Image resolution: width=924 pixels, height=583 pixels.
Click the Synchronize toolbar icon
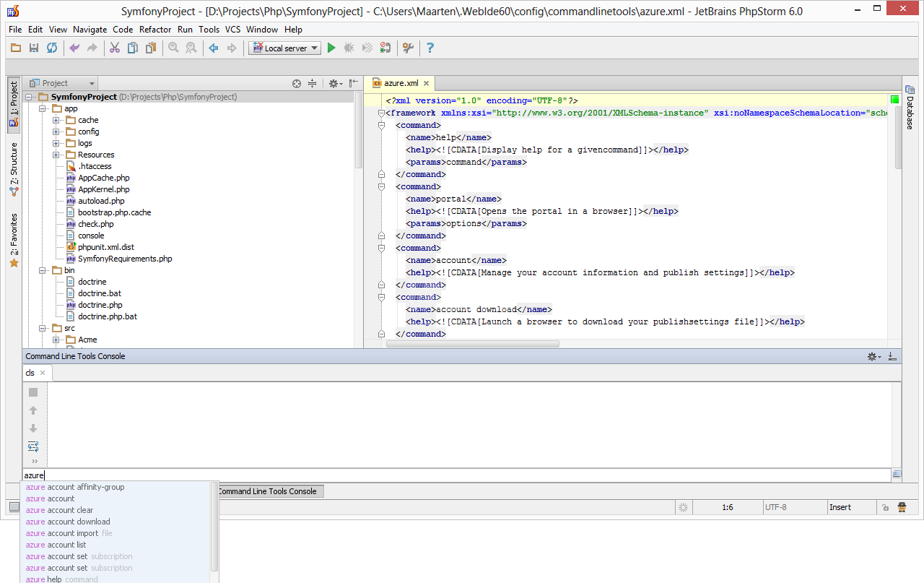[x=52, y=48]
